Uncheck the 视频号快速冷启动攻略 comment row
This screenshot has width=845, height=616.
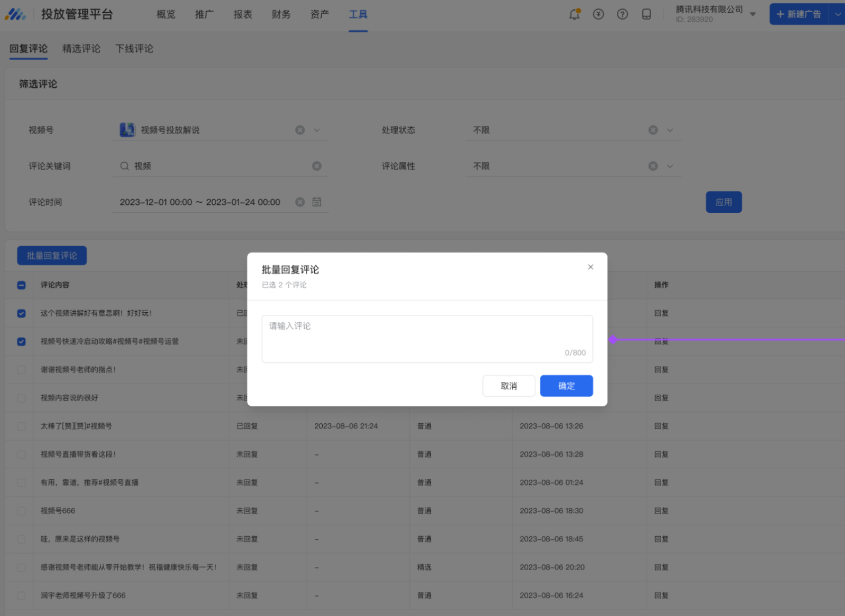pos(21,341)
